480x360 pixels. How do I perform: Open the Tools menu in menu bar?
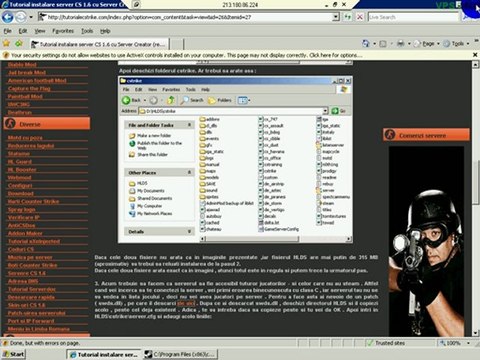pyautogui.click(x=87, y=31)
